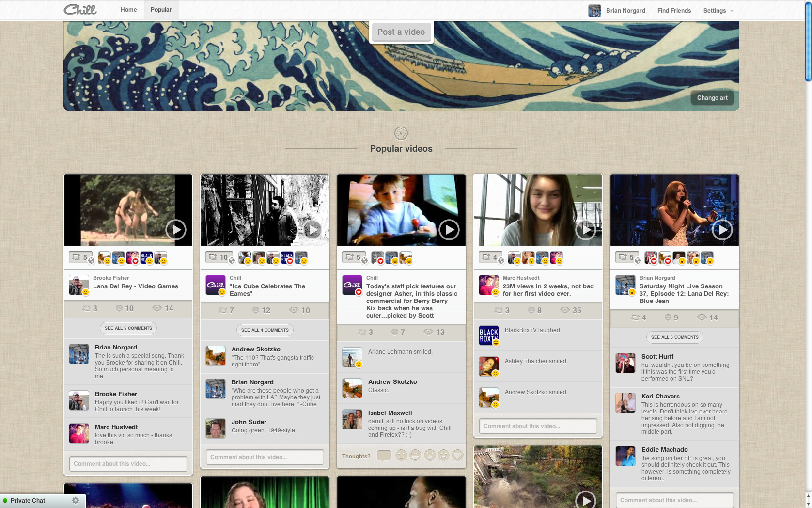Click the Chill logo in the header
812x508 pixels.
tap(80, 9)
